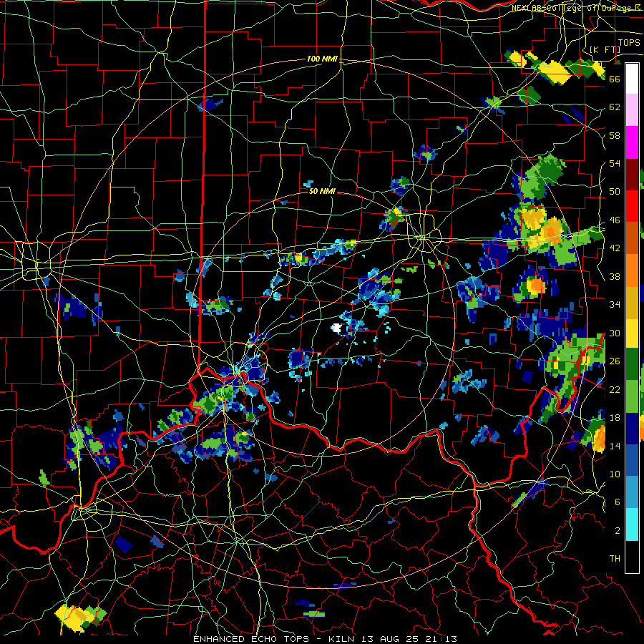Click the white echo blob near radar center
The height and width of the screenshot is (644, 644).
[x=336, y=328]
